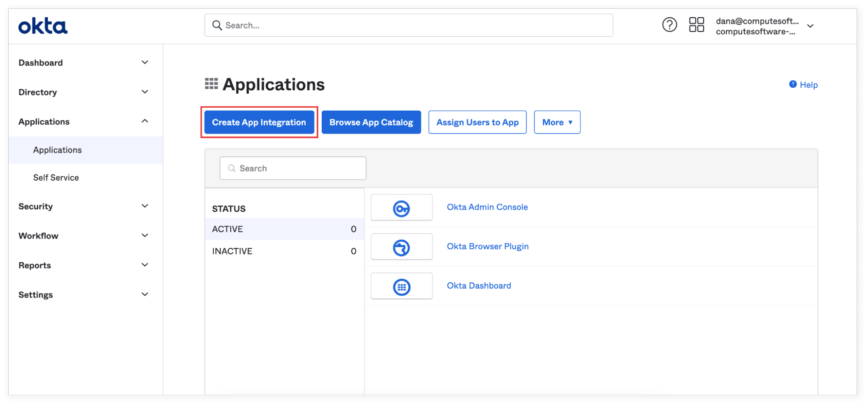Click the Okta Browser Plugin icon
868x406 pixels.
(x=401, y=247)
